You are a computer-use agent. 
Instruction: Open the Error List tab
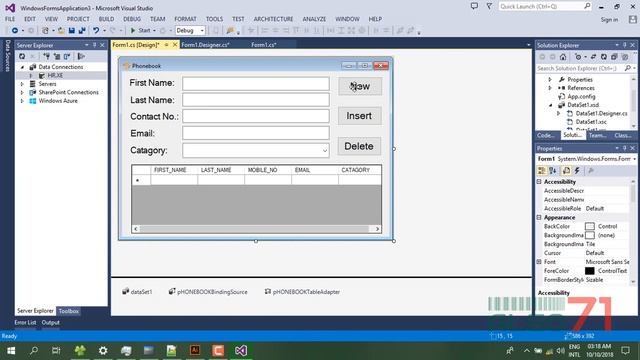click(x=25, y=322)
